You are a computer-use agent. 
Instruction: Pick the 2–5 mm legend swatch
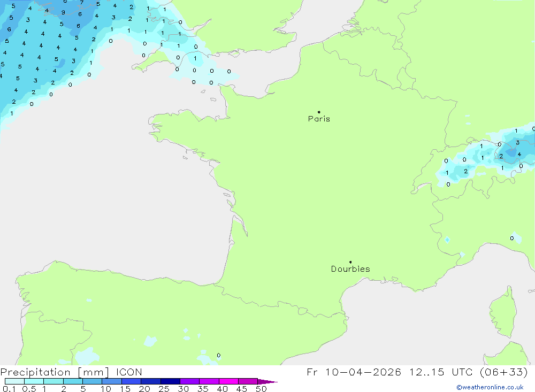(x=73, y=381)
